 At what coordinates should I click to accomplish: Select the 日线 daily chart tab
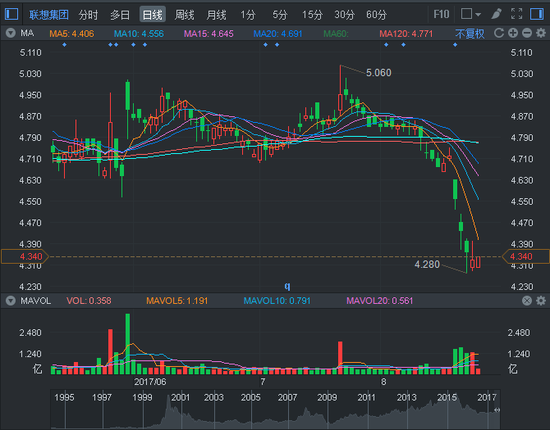point(152,14)
